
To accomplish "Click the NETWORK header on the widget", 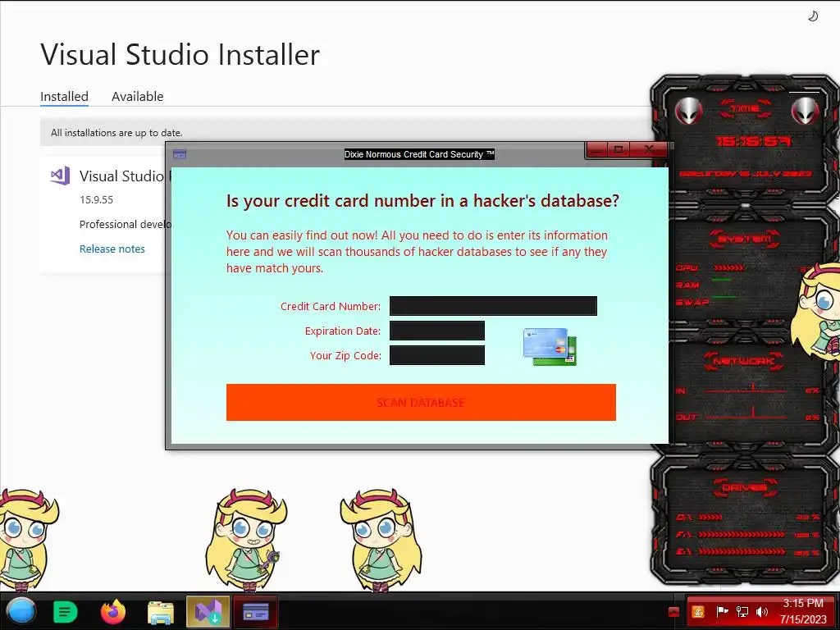I will [x=743, y=361].
